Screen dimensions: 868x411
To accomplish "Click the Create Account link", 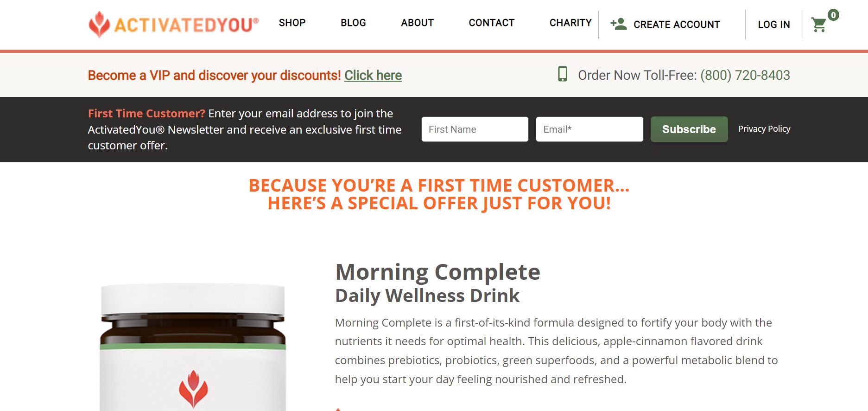I will pyautogui.click(x=677, y=25).
